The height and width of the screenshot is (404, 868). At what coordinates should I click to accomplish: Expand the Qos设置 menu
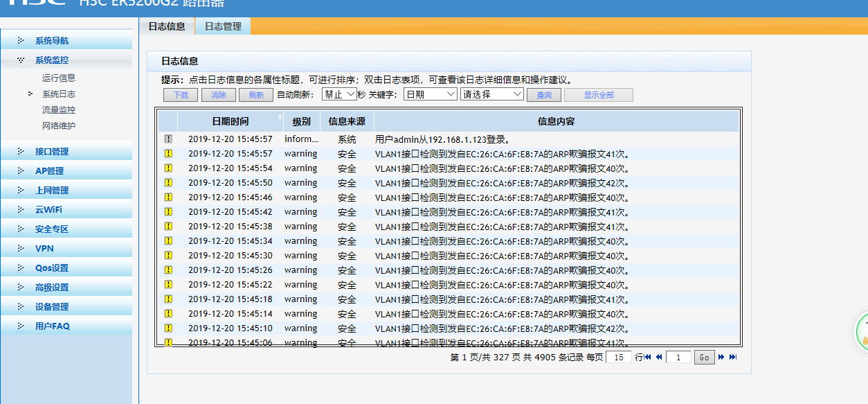tap(66, 268)
